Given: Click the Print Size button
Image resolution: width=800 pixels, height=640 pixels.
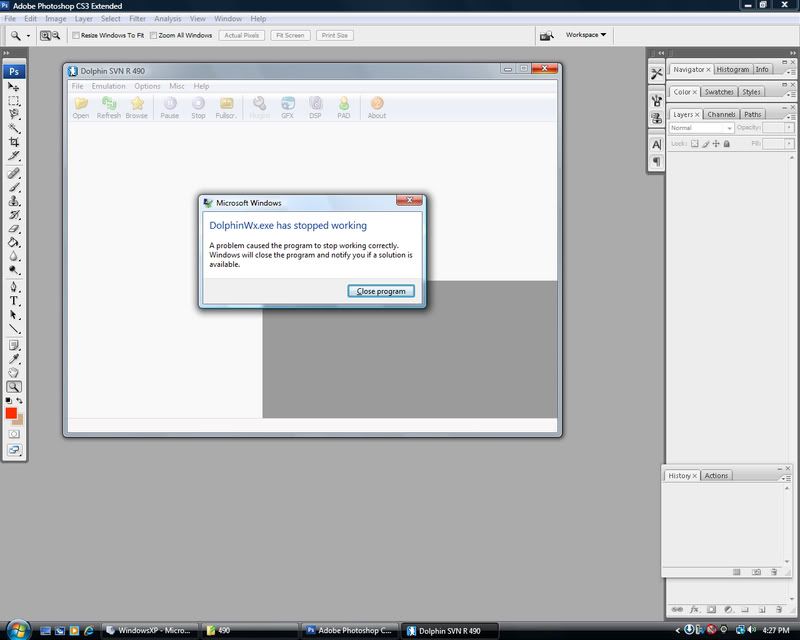Looking at the screenshot, I should pos(334,35).
